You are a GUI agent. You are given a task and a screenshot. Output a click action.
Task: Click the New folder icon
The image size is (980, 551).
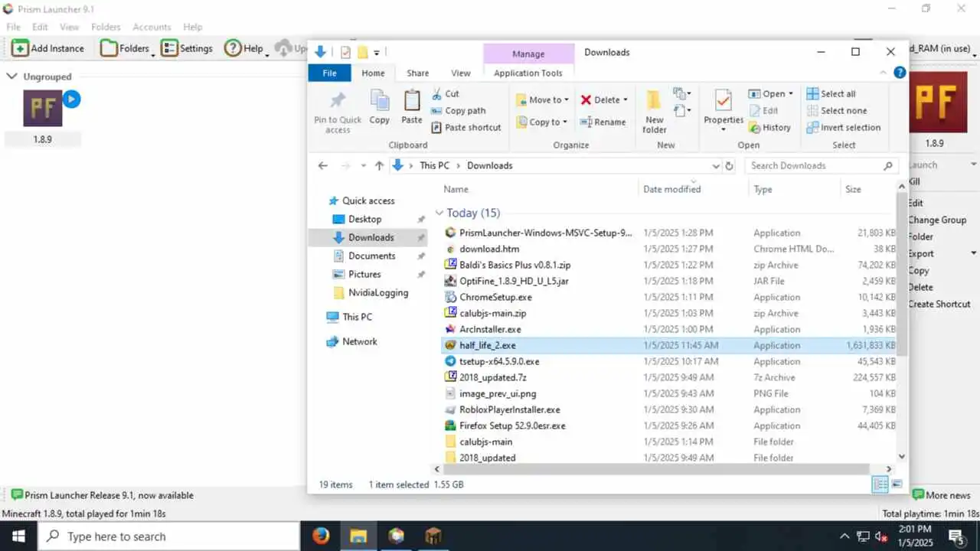(x=654, y=100)
